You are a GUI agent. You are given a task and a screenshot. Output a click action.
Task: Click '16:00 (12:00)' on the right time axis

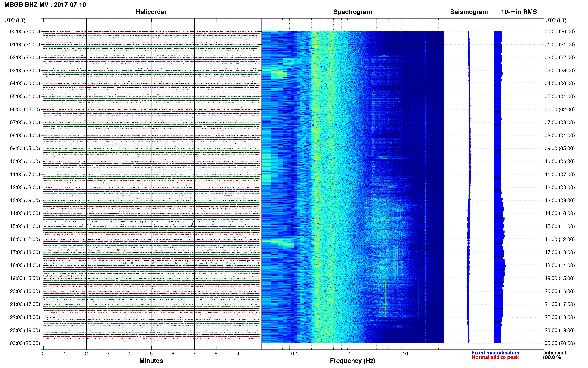560,239
